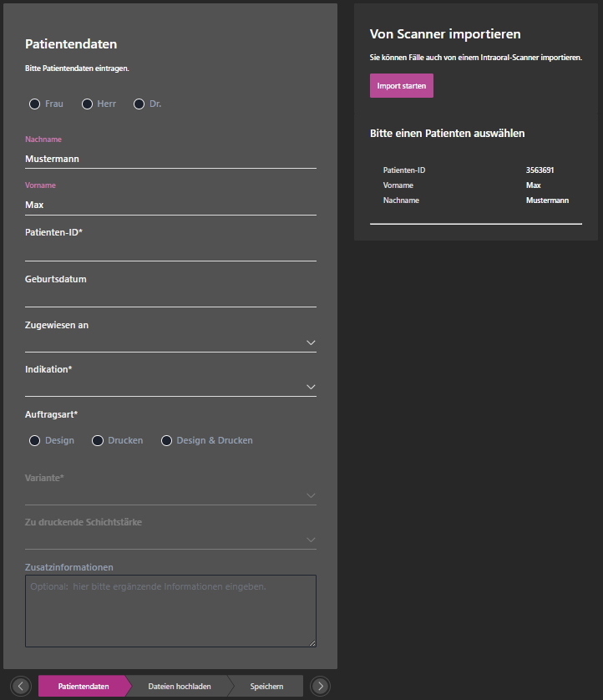
Task: Select the Frau radio button
Action: pyautogui.click(x=34, y=104)
